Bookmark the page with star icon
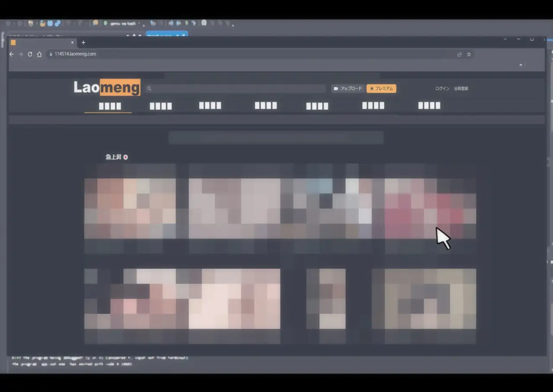553x392 pixels. coord(469,54)
